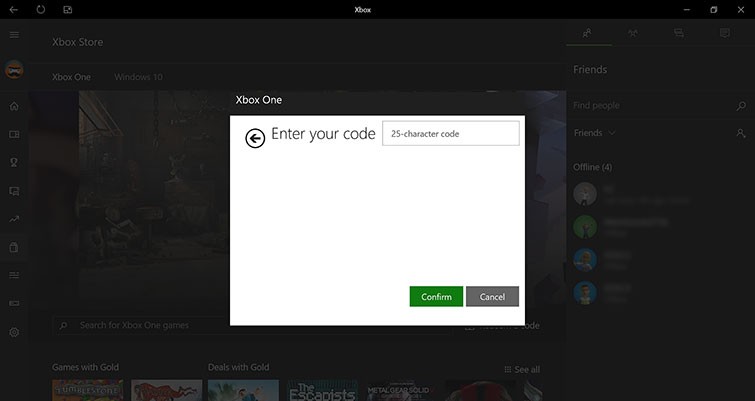Switch to the Activity alerts tab icon
The image size is (755, 401).
point(725,33)
